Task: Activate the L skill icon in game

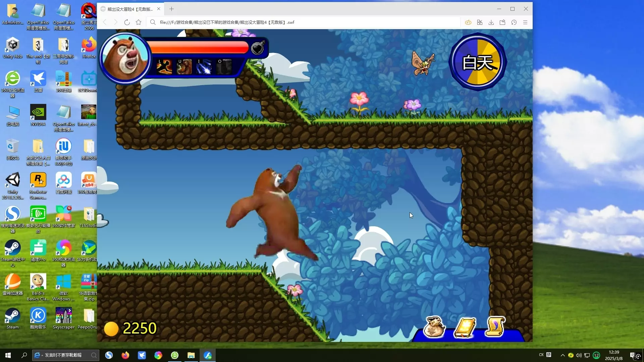Action: click(x=164, y=66)
